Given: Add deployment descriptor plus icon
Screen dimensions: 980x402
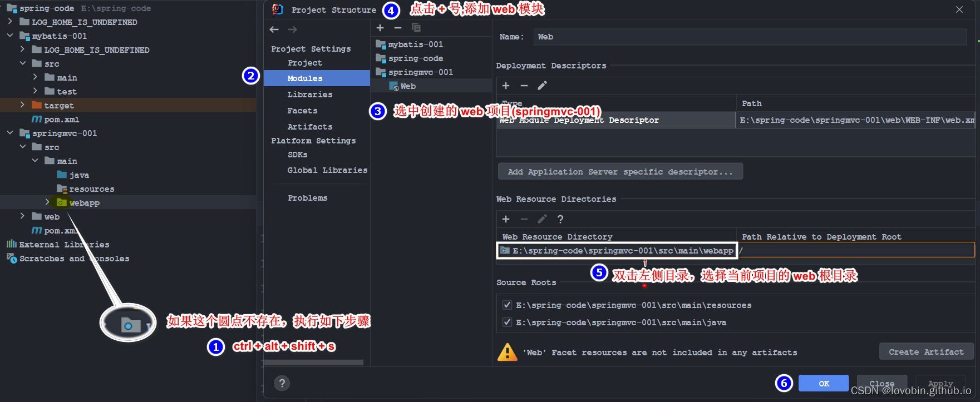Looking at the screenshot, I should 506,86.
